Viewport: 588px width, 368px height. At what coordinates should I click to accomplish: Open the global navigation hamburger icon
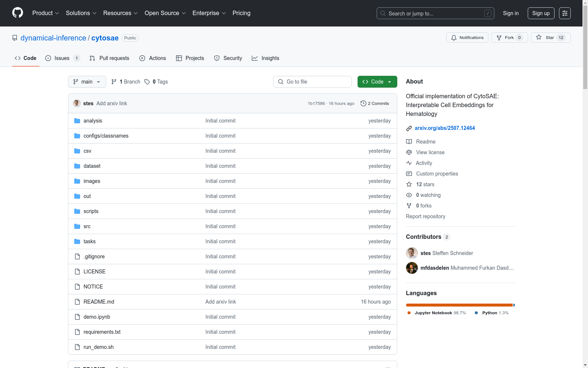point(565,13)
